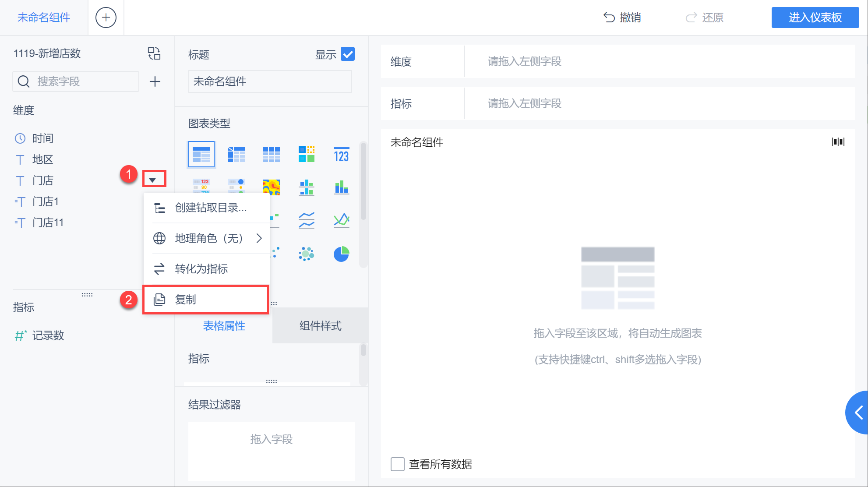The height and width of the screenshot is (487, 868).
Task: Click the add field plus icon
Action: point(155,81)
